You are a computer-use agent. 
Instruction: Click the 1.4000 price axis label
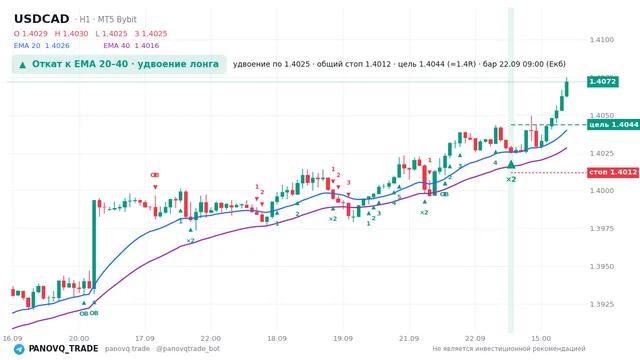(602, 191)
